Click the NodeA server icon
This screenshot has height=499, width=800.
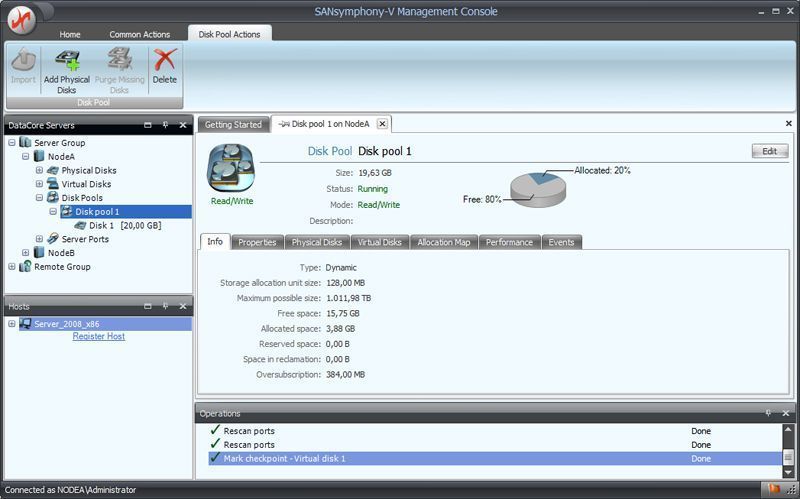[x=39, y=156]
